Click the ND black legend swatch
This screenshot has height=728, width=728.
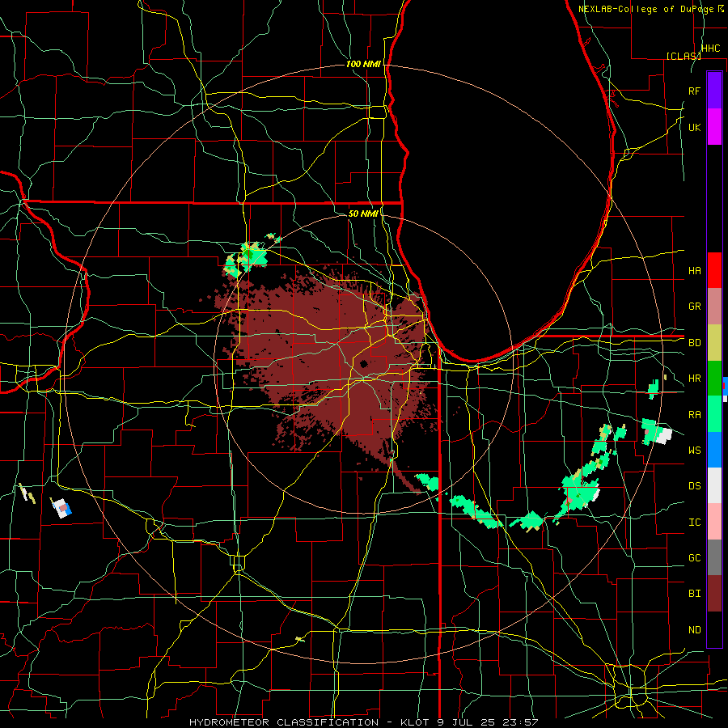coord(714,629)
